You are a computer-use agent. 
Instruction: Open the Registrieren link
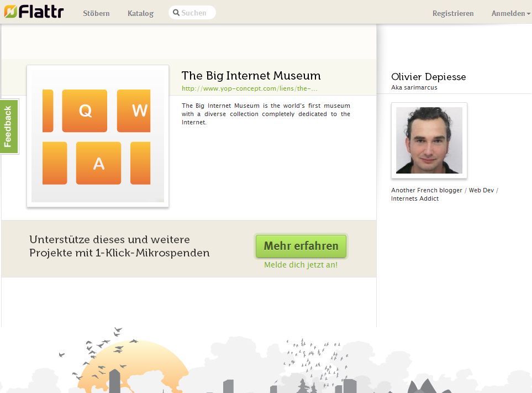453,13
